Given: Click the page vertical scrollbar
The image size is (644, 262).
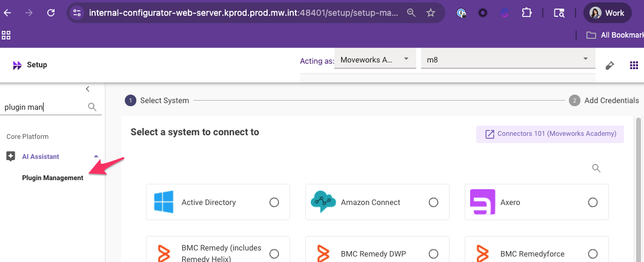Looking at the screenshot, I should click(x=639, y=189).
